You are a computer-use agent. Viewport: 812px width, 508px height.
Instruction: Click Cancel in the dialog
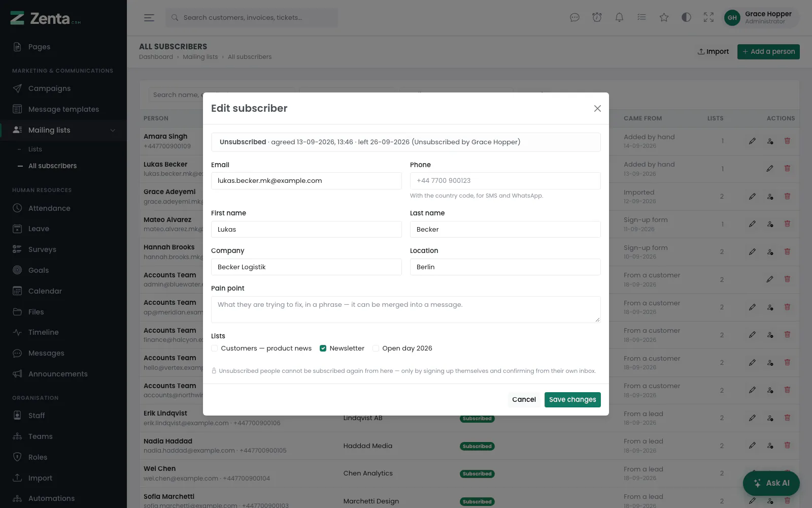tap(524, 400)
